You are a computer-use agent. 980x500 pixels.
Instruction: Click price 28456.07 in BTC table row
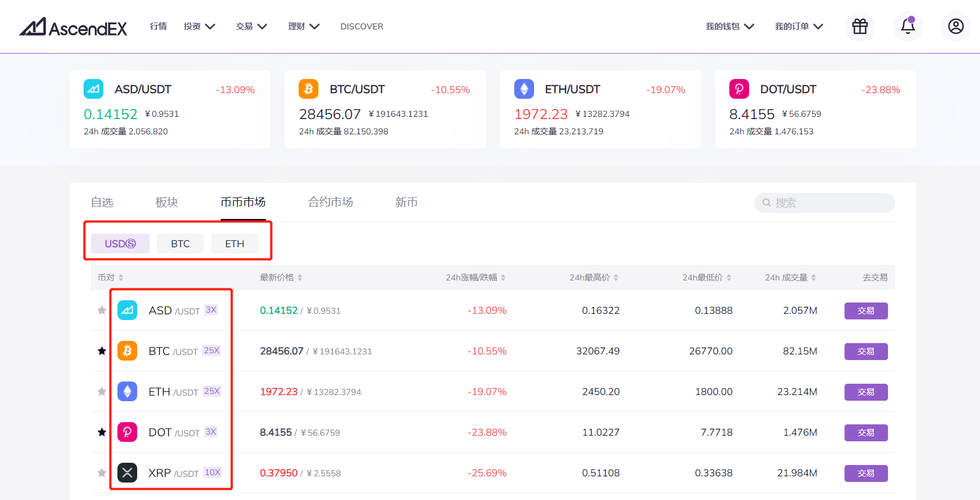click(x=282, y=351)
